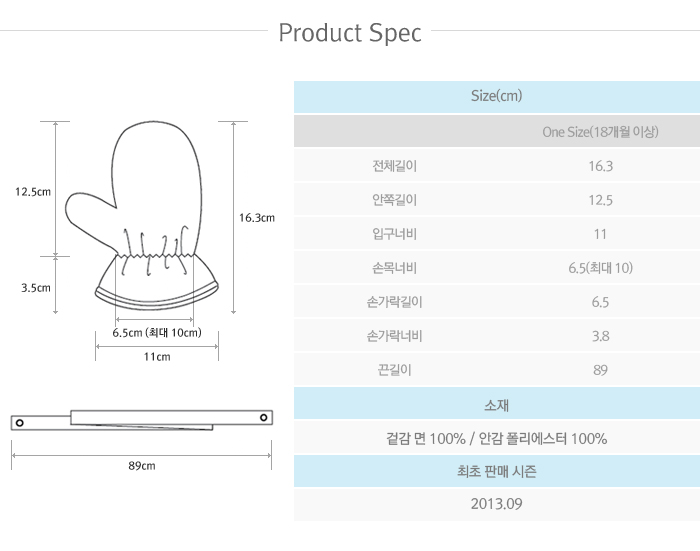This screenshot has height=551, width=700.
Task: Click the 16.3cm height label beside mitten
Action: (x=256, y=217)
